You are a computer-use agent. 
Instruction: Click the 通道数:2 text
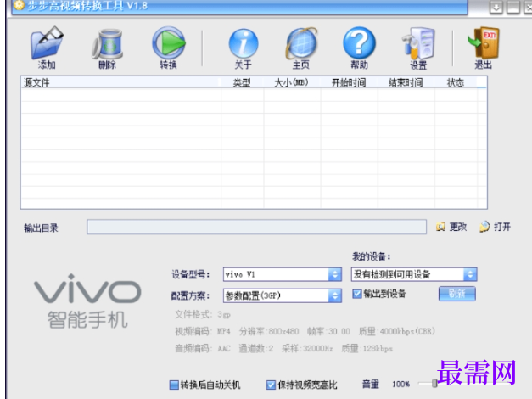(256, 349)
